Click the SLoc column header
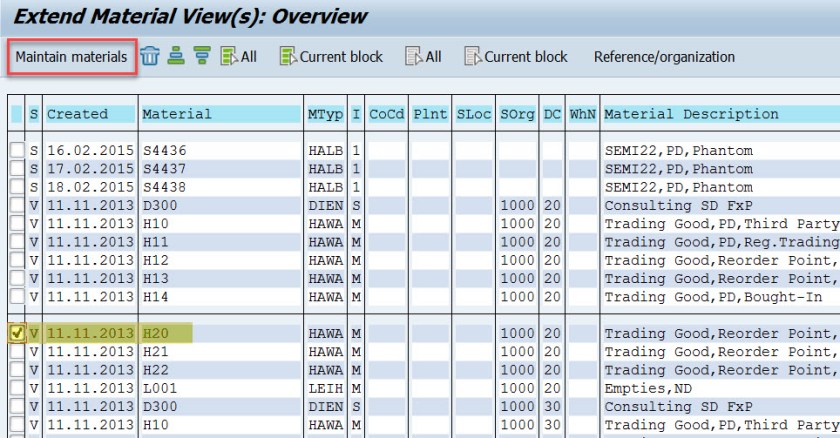Viewport: 840px width, 438px height. [x=474, y=114]
